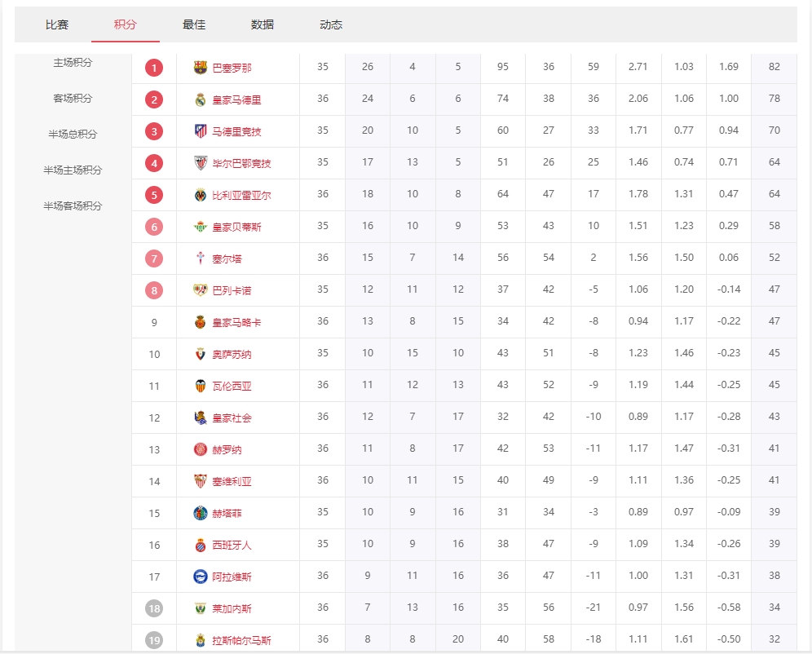This screenshot has height=654, width=812.
Task: Open the 皇家马德里 team link
Action: click(x=236, y=99)
